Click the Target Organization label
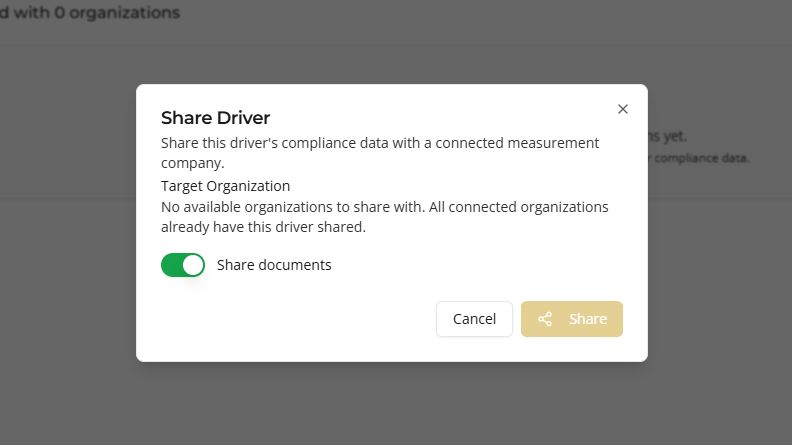792x445 pixels. [x=225, y=186]
